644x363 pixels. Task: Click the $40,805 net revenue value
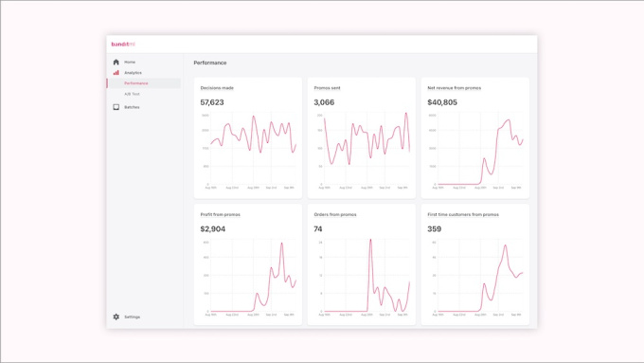coord(442,102)
